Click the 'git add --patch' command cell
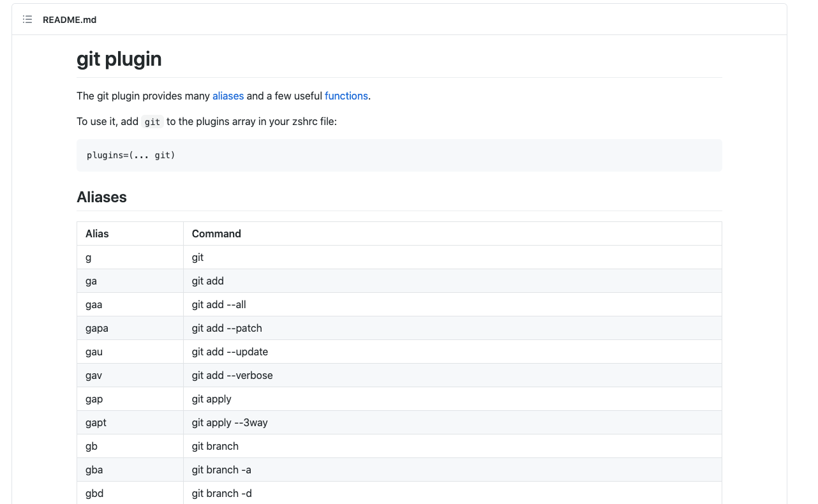The height and width of the screenshot is (504, 818). click(x=452, y=328)
